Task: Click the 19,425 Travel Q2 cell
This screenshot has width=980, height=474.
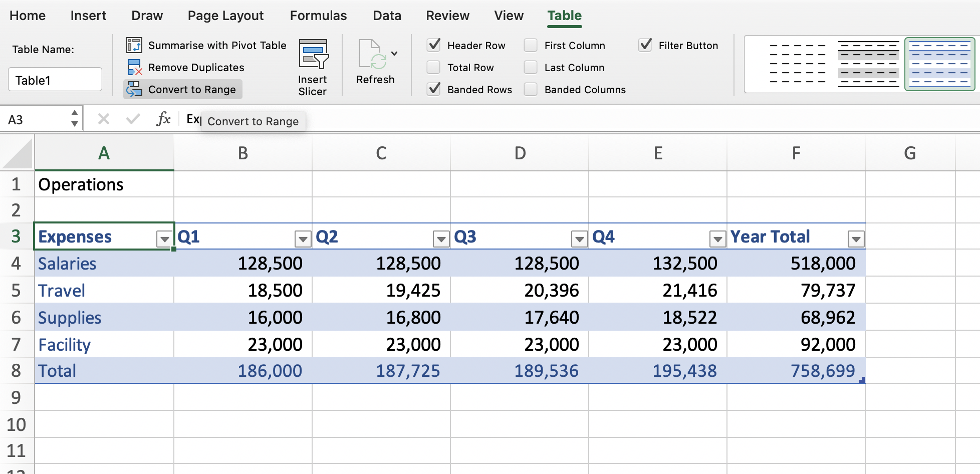Action: click(381, 290)
